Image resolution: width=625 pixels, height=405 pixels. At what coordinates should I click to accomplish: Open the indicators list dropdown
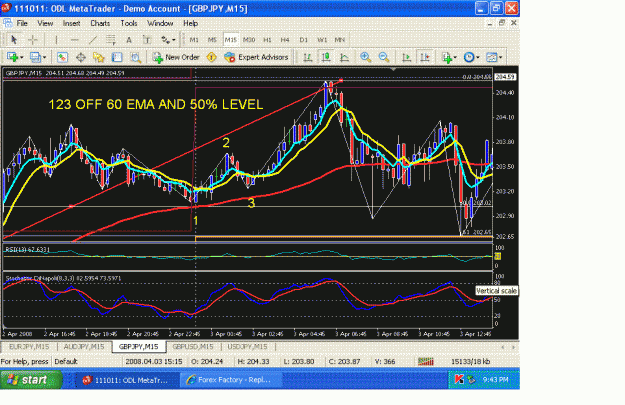point(449,57)
